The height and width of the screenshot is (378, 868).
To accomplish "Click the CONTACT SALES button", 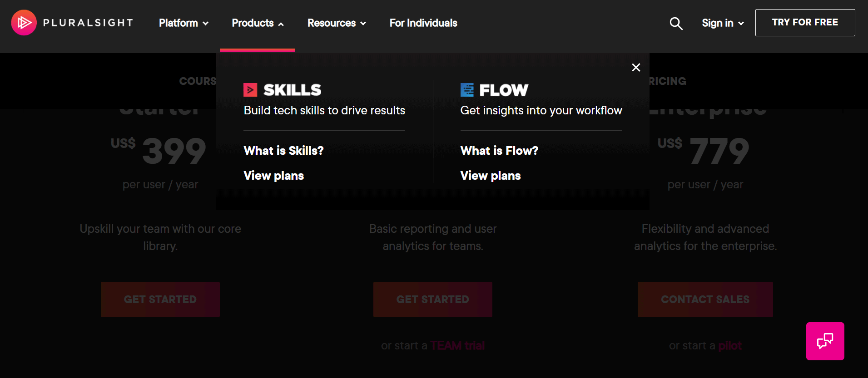I will pyautogui.click(x=705, y=299).
